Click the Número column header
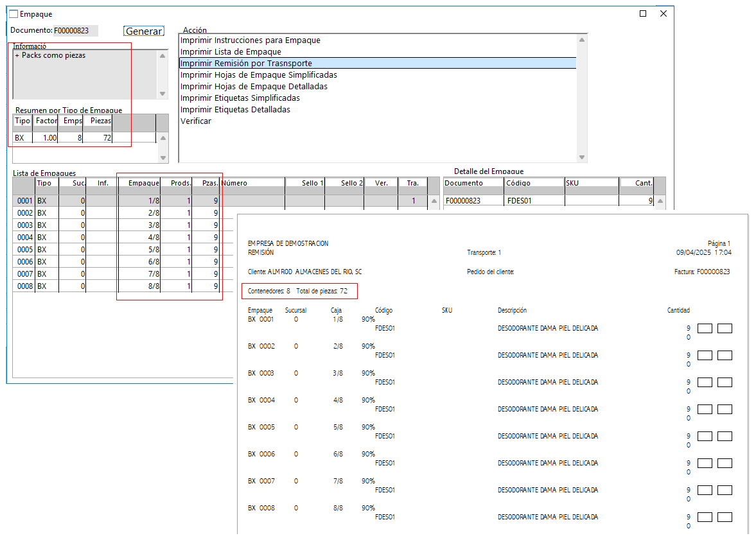The width and height of the screenshot is (756, 538). 252,183
